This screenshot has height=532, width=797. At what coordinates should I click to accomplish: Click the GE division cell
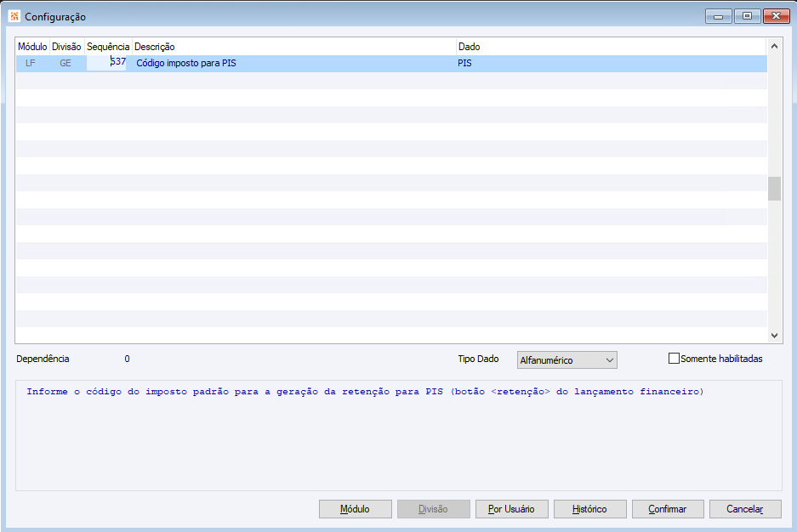tap(65, 63)
